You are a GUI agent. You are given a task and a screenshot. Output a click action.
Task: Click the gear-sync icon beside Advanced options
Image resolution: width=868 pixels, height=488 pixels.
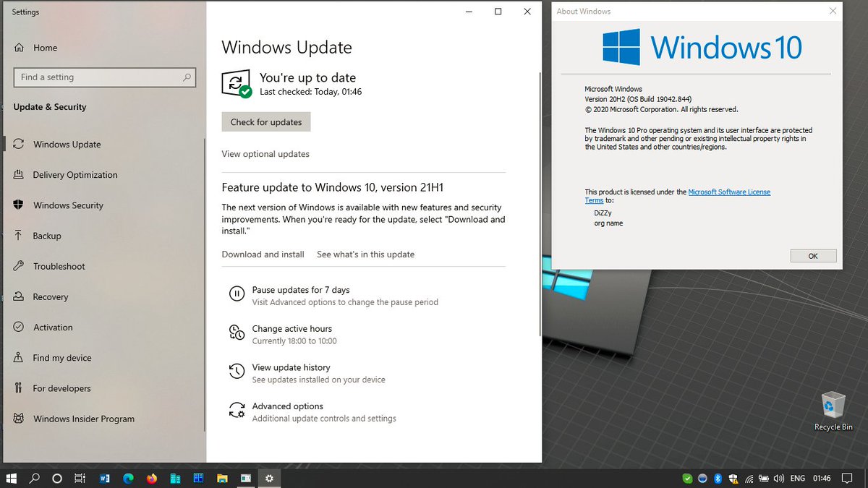pos(237,411)
